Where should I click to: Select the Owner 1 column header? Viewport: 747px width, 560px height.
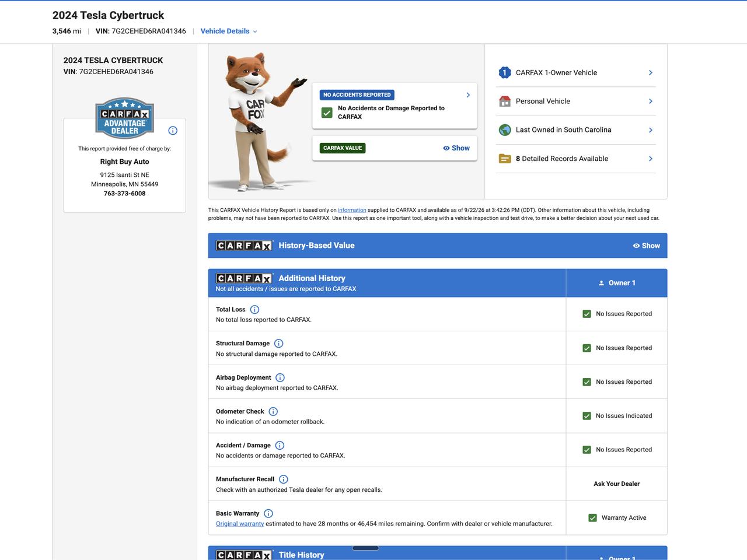tap(616, 283)
